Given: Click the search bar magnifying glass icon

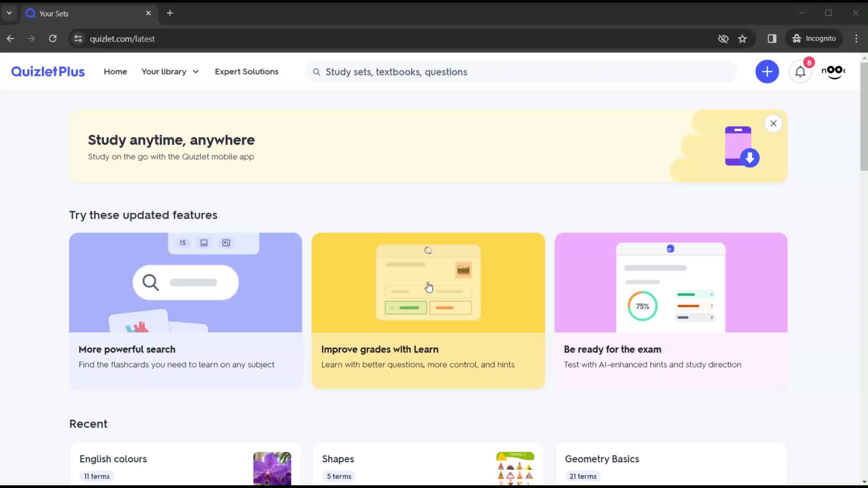Looking at the screenshot, I should pyautogui.click(x=316, y=71).
